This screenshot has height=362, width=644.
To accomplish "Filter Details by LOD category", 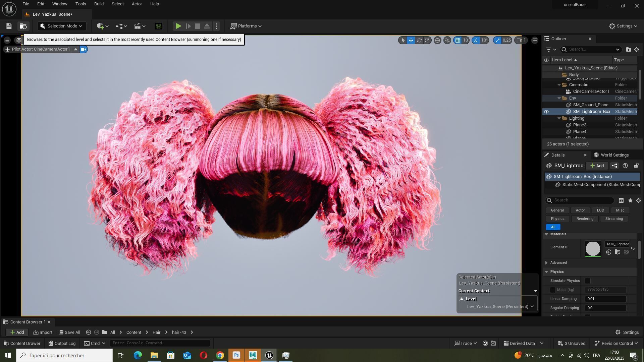I will point(600,210).
